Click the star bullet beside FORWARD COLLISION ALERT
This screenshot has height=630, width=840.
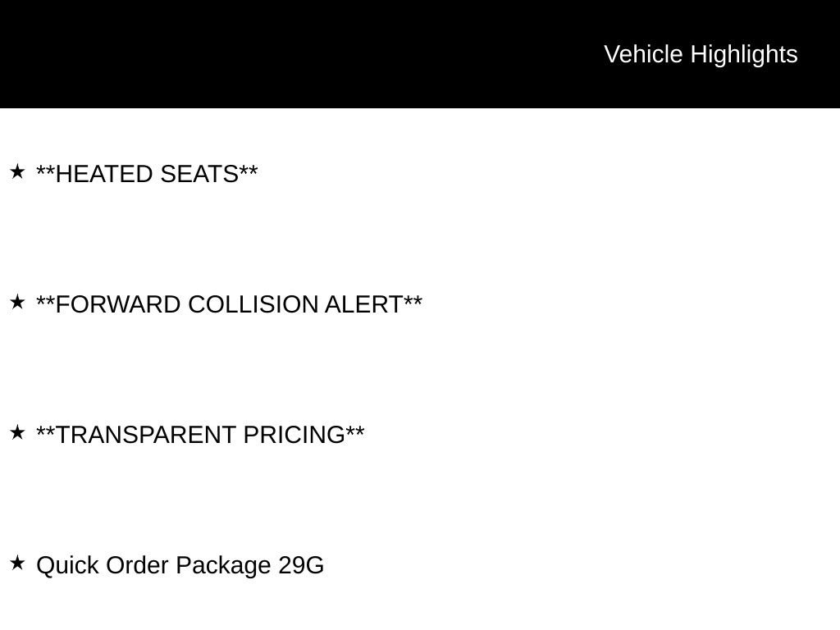[17, 302]
